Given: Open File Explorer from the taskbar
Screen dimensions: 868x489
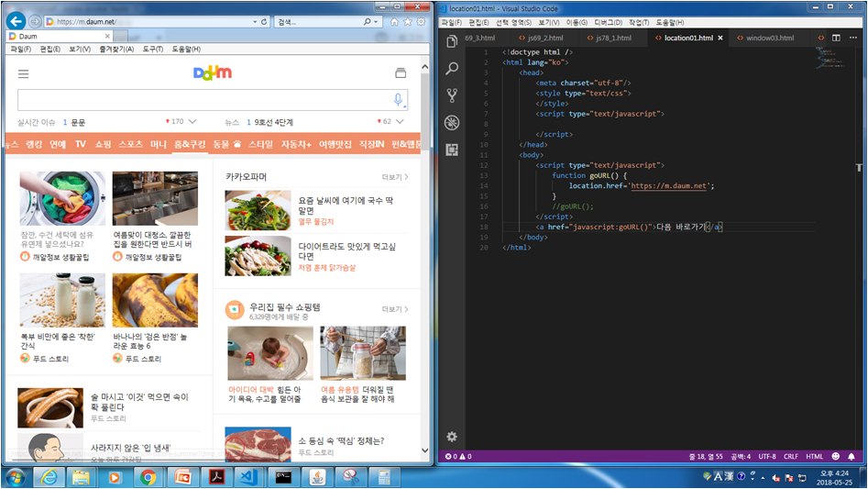Looking at the screenshot, I should (81, 477).
